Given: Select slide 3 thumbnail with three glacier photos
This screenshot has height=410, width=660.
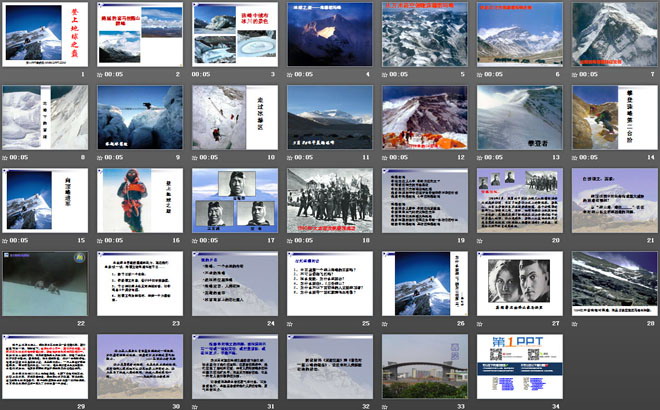Looking at the screenshot, I should point(235,34).
